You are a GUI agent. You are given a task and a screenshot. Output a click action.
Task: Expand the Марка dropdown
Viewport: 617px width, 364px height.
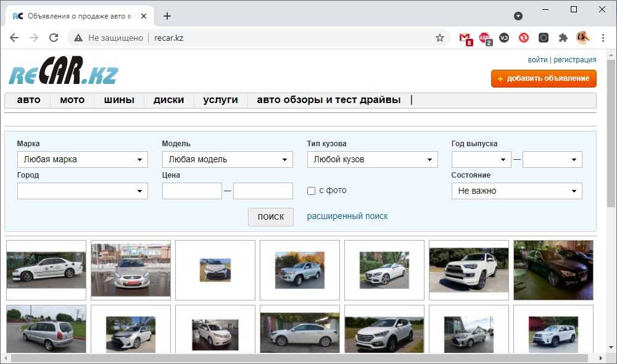pos(83,160)
